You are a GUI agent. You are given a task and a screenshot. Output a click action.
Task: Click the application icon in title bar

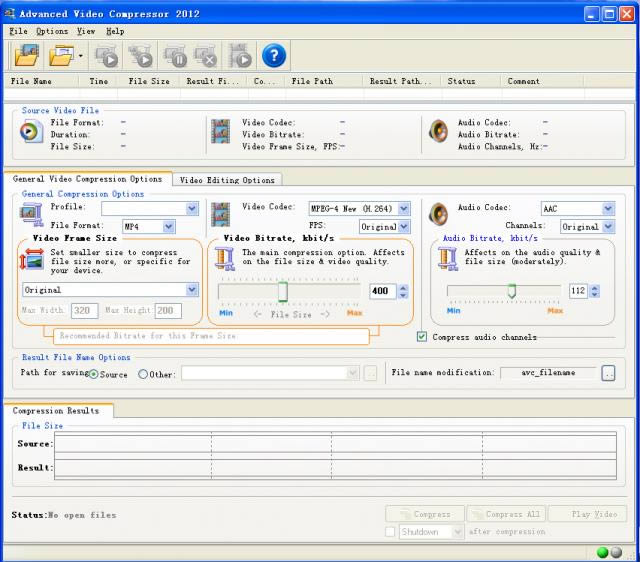[10, 13]
